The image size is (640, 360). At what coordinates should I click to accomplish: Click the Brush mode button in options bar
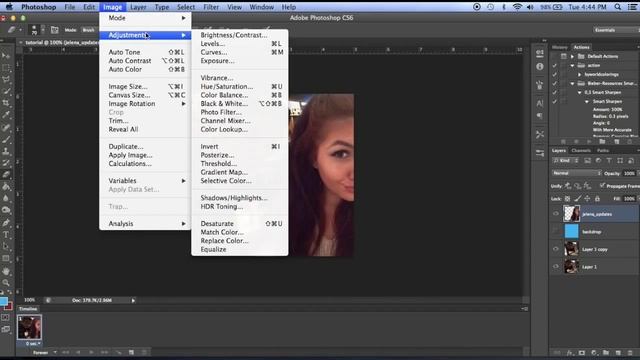tap(88, 30)
